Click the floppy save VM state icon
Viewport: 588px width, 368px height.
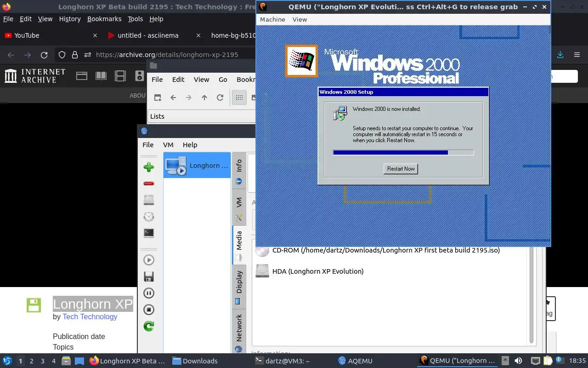click(x=148, y=276)
